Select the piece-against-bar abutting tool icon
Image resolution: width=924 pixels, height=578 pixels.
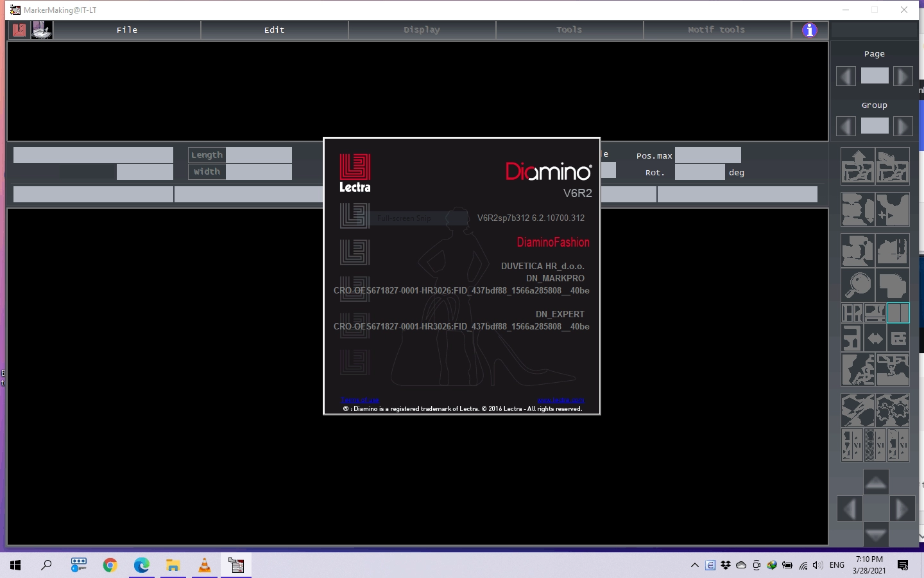(893, 250)
